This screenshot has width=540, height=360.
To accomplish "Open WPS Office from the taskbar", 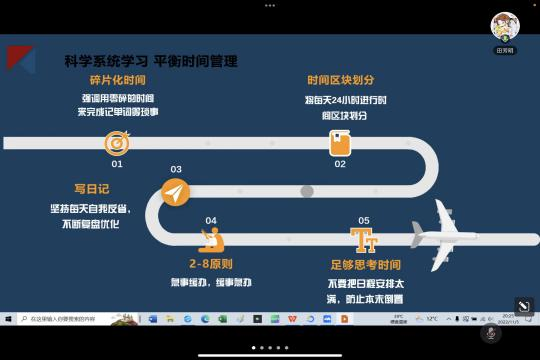I will 292,319.
